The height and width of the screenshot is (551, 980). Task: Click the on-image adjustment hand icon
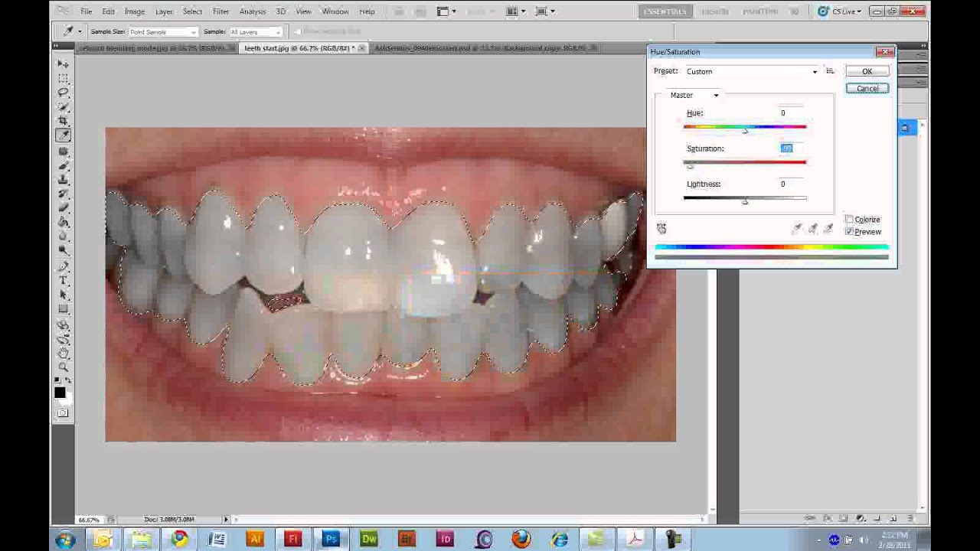click(x=661, y=228)
